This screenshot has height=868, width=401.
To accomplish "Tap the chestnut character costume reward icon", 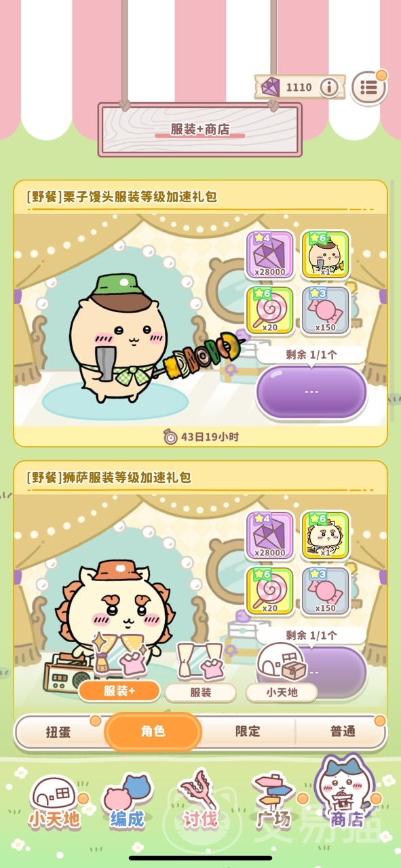I will pyautogui.click(x=325, y=255).
